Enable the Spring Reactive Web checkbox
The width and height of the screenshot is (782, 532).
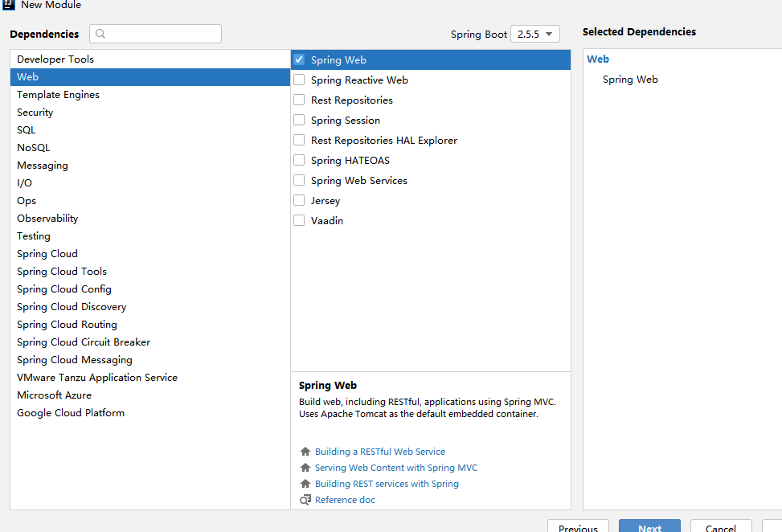point(299,80)
